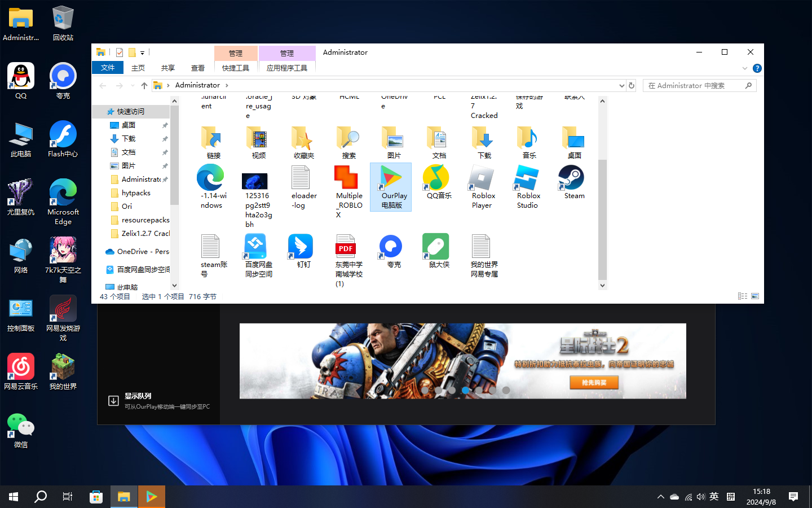Click the Flash中心 desktop icon
Image resolution: width=812 pixels, height=508 pixels.
pyautogui.click(x=63, y=139)
